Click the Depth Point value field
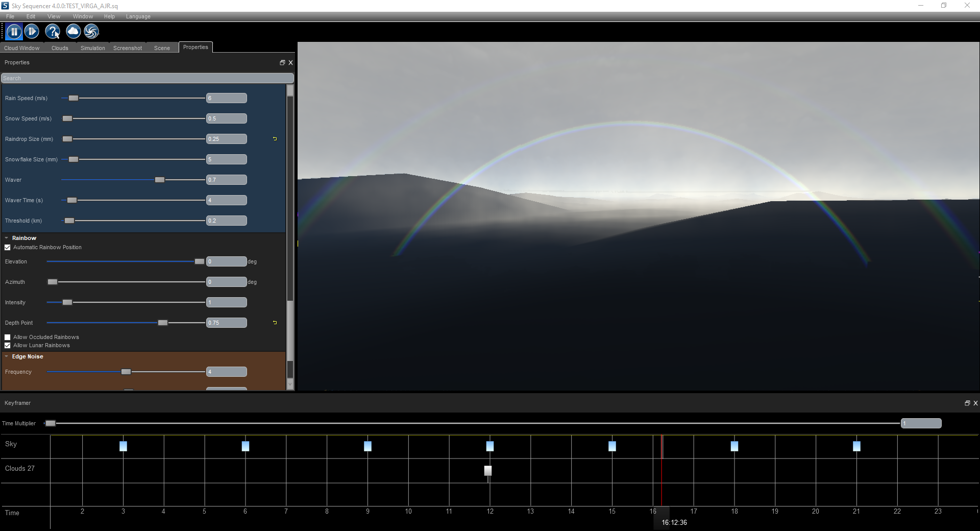Viewport: 980px width, 531px height. [227, 323]
